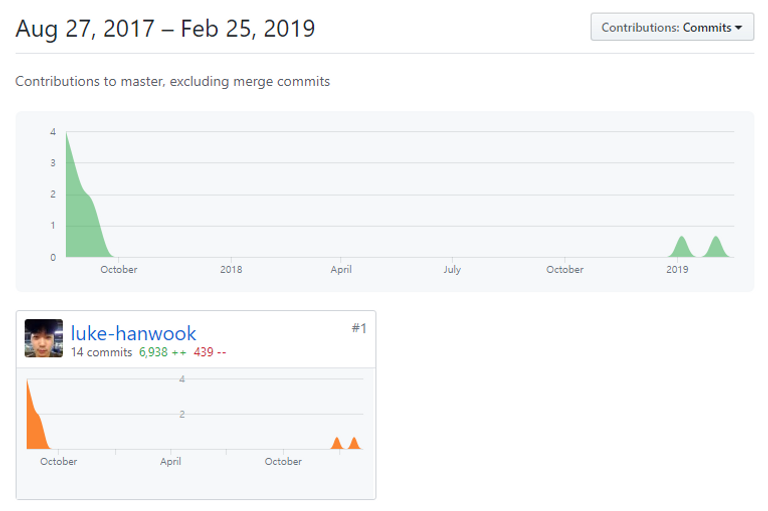768x511 pixels.
Task: Click the last green peak after 2019
Action: [716, 248]
